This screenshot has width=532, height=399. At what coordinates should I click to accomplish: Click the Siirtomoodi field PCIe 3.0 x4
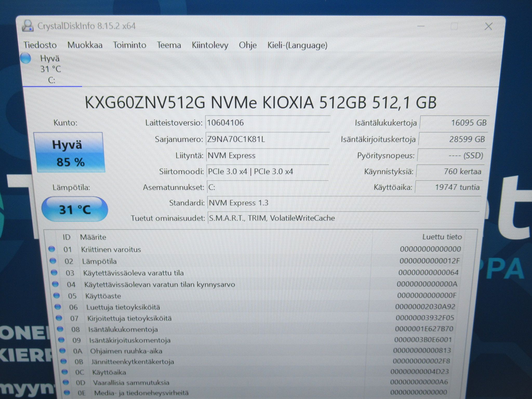coord(268,171)
